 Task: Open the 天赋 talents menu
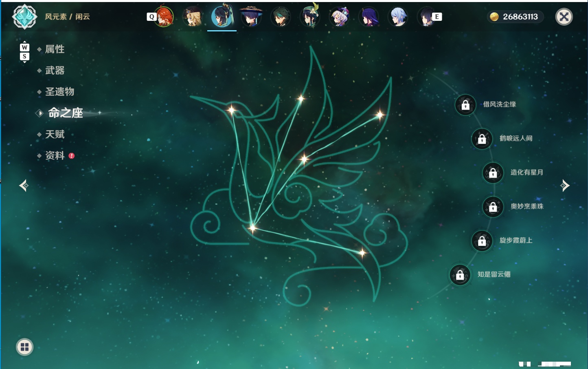[55, 134]
